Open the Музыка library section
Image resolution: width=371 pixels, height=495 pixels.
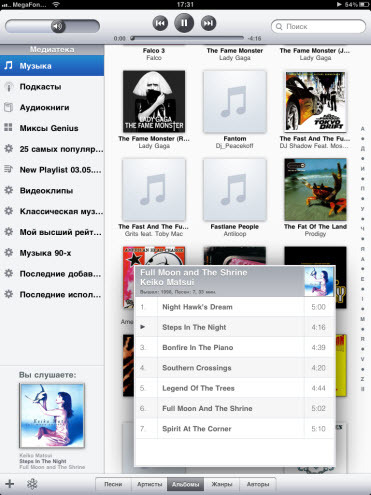(x=52, y=66)
